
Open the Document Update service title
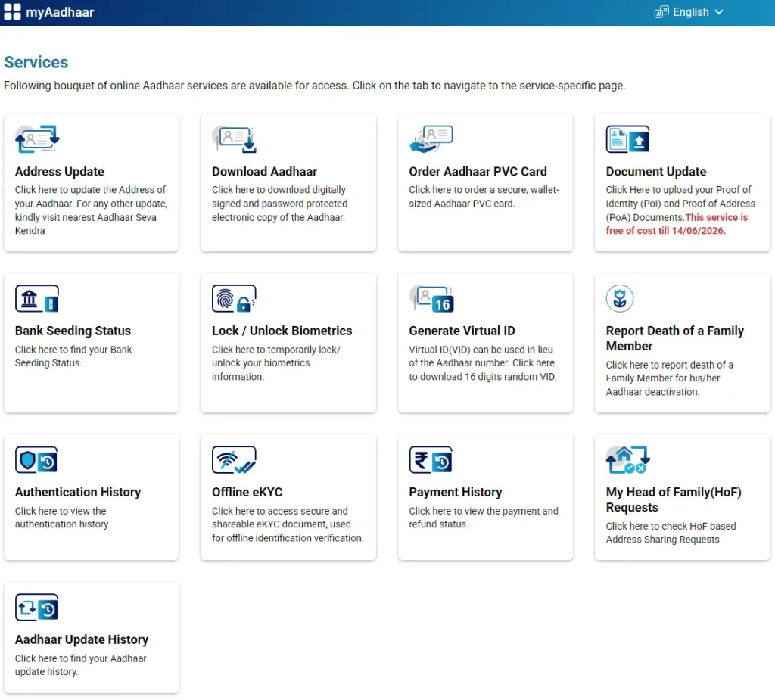pos(656,172)
